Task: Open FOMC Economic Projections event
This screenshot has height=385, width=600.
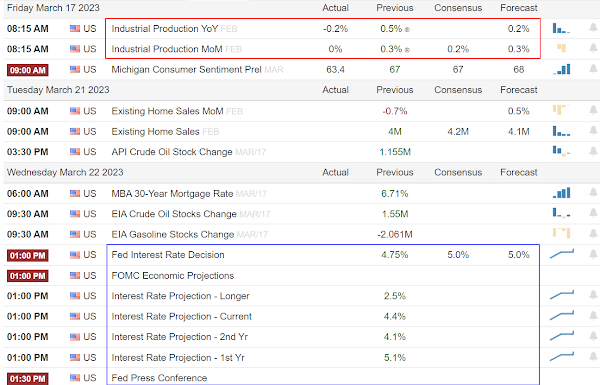Action: tap(173, 276)
